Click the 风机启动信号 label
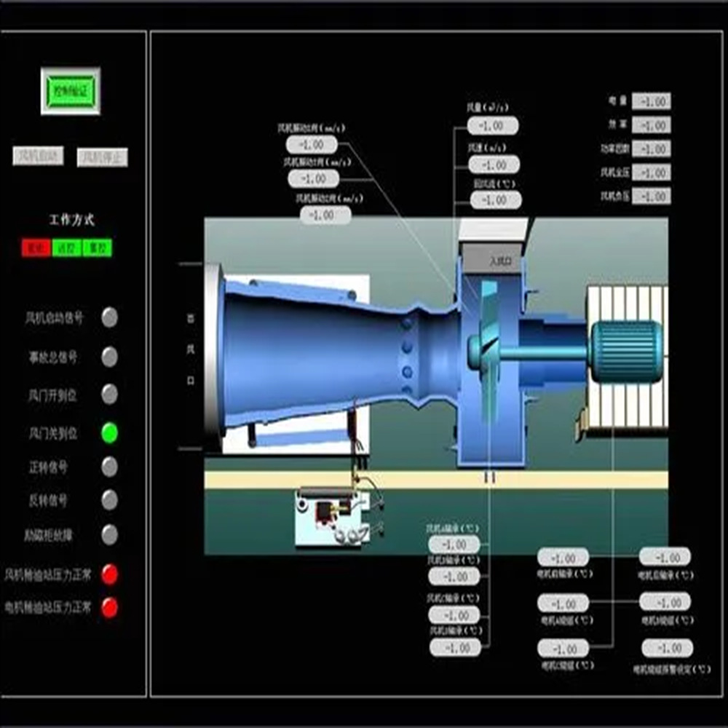The image size is (728, 728). pos(55,318)
